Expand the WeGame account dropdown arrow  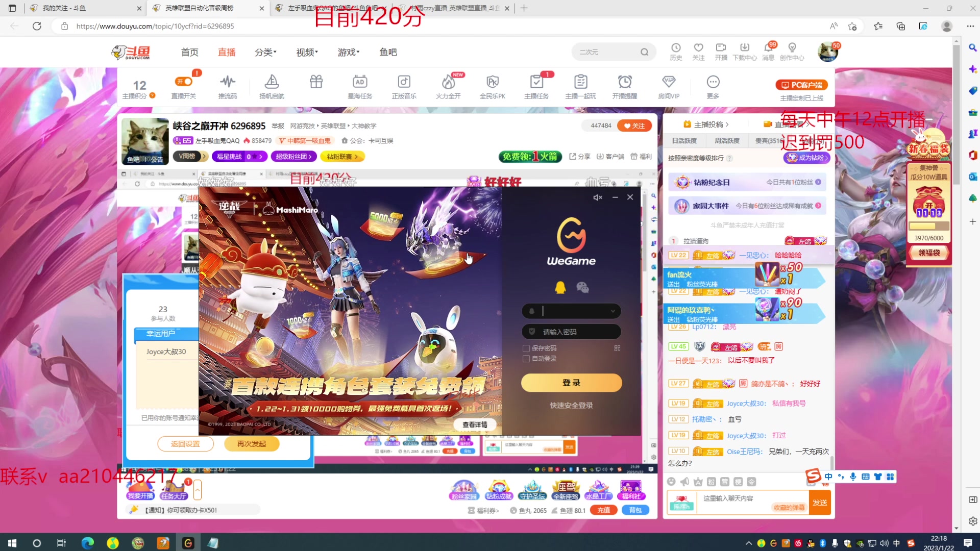612,311
